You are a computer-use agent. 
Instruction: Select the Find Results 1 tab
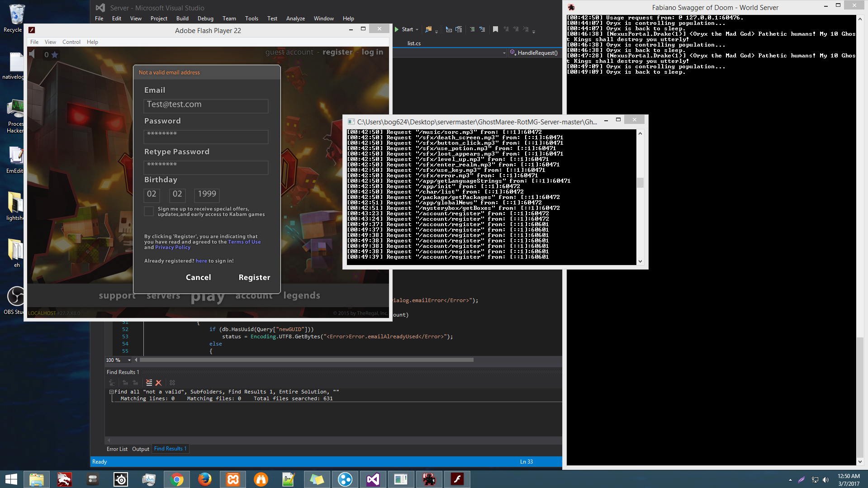pos(170,449)
